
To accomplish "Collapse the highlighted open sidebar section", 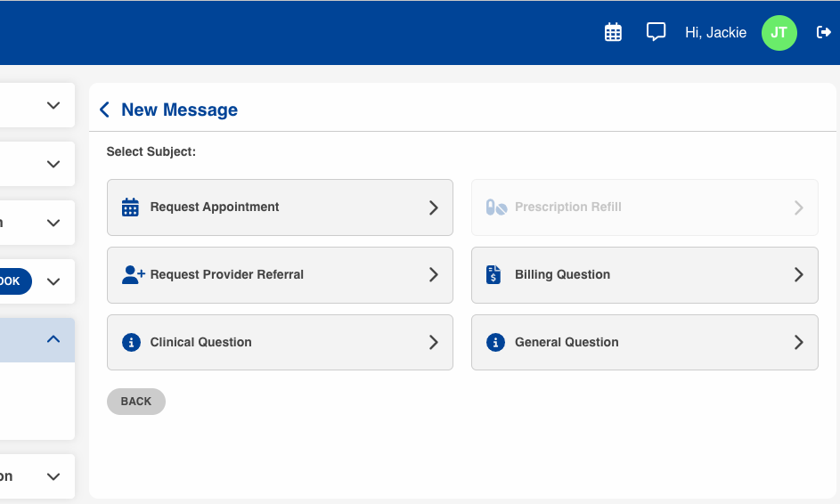I will pyautogui.click(x=53, y=339).
